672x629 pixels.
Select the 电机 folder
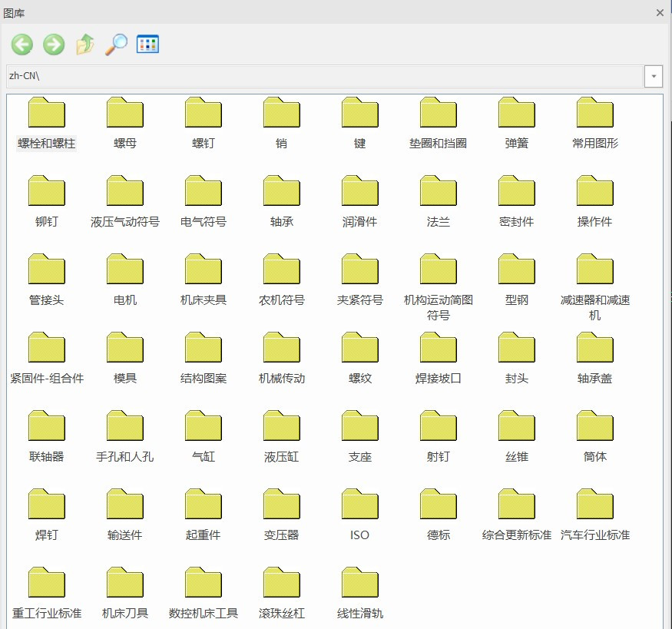[x=125, y=270]
